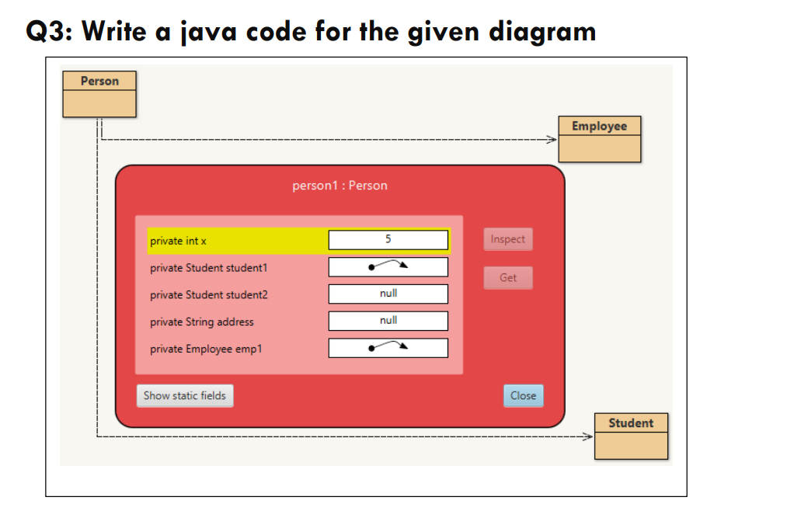The width and height of the screenshot is (794, 532).
Task: Click the yellow highlighted field row
Action: point(233,240)
